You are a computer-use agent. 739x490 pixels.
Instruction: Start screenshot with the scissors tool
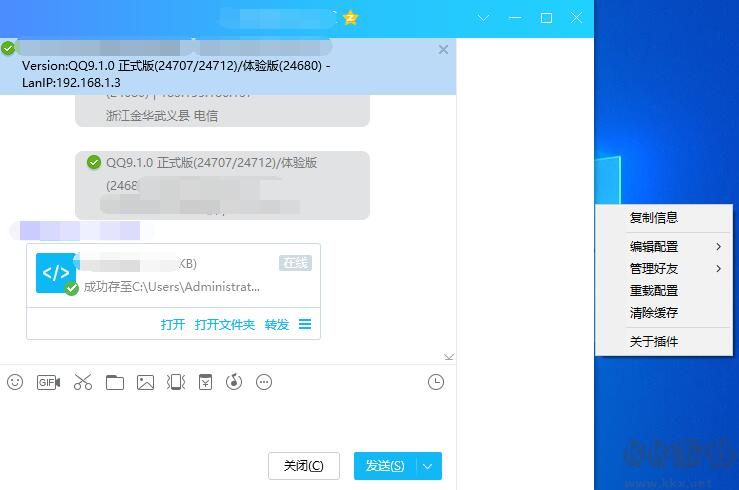(x=83, y=382)
